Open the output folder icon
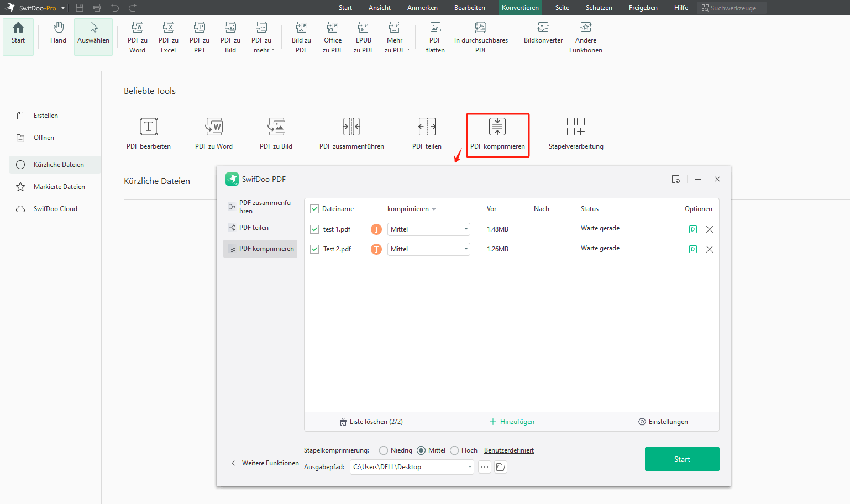The width and height of the screenshot is (850, 504). pyautogui.click(x=501, y=467)
